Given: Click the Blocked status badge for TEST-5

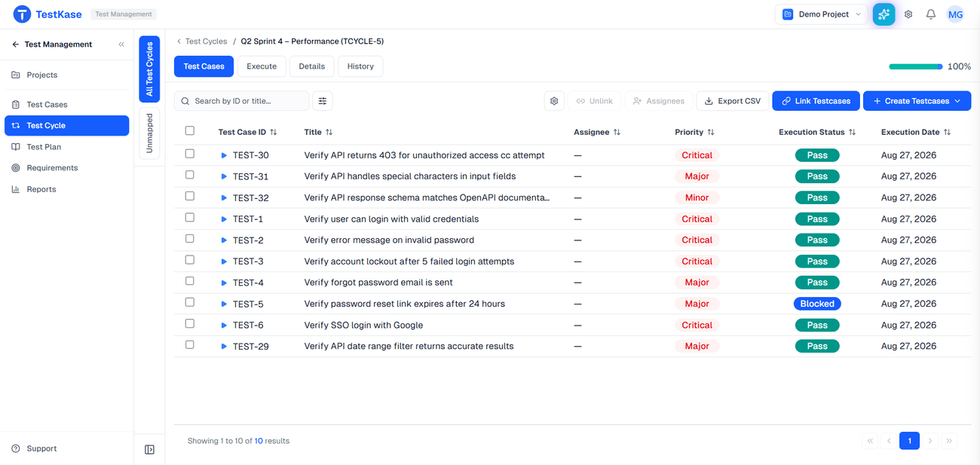Looking at the screenshot, I should (x=817, y=304).
